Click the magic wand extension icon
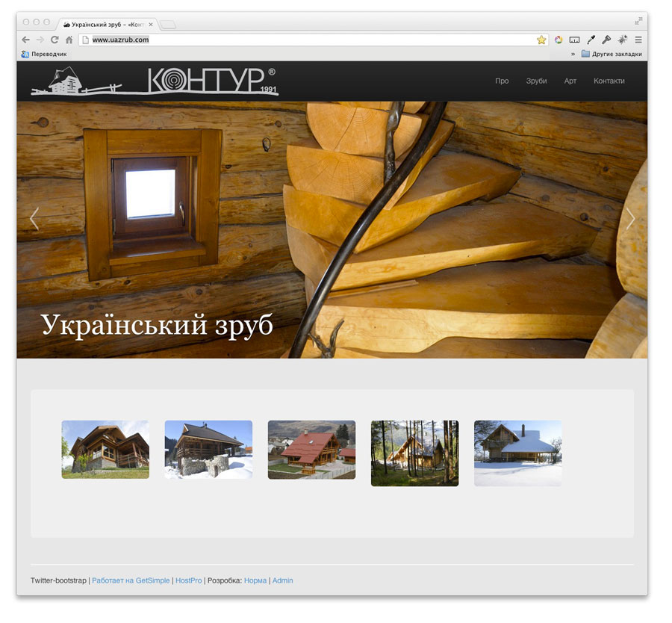This screenshot has height=623, width=672. point(622,40)
